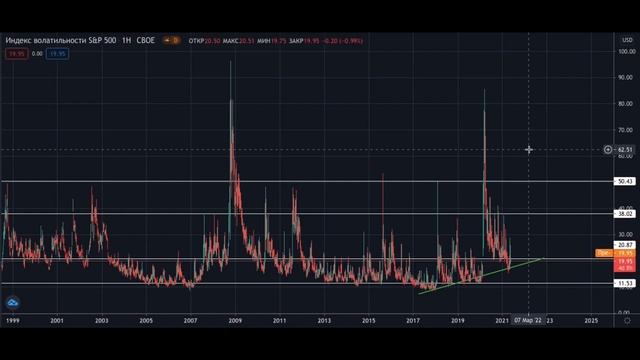Click the 0.00 spread value
640x360 pixels.
coord(37,54)
